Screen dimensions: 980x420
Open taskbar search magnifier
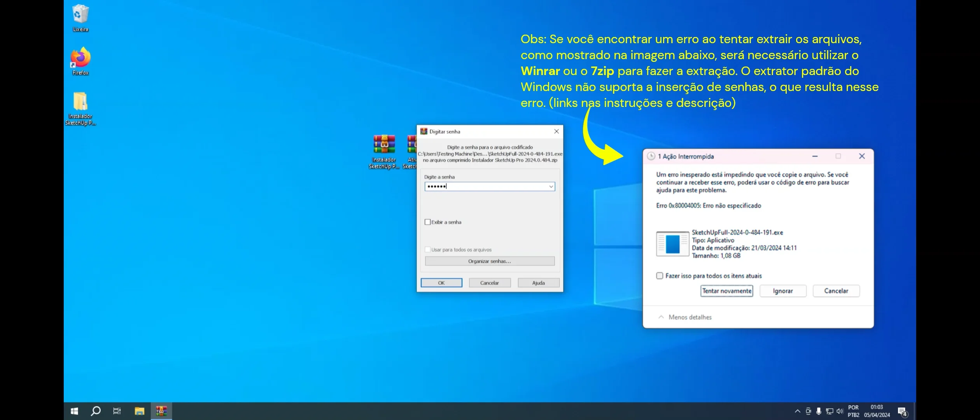[x=95, y=411]
